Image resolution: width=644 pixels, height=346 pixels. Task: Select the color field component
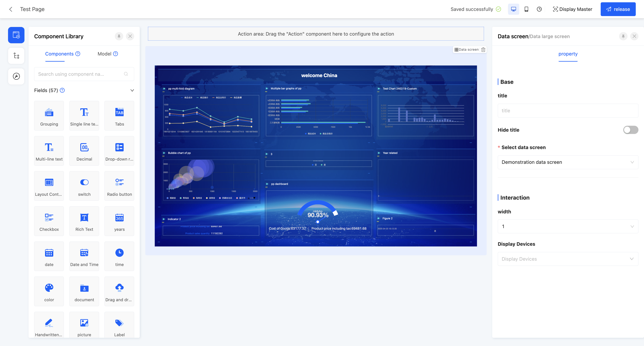tap(49, 291)
